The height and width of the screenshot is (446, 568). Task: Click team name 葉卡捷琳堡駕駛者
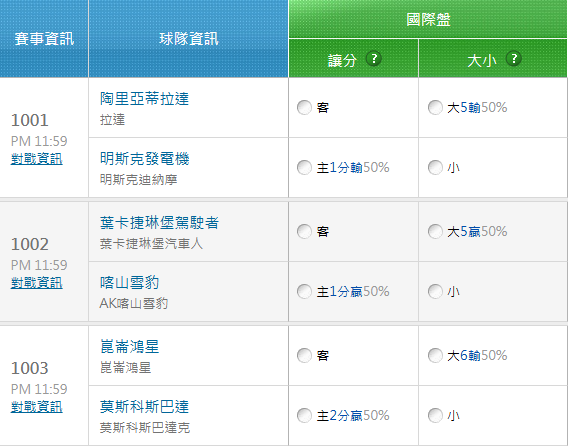pyautogui.click(x=159, y=222)
